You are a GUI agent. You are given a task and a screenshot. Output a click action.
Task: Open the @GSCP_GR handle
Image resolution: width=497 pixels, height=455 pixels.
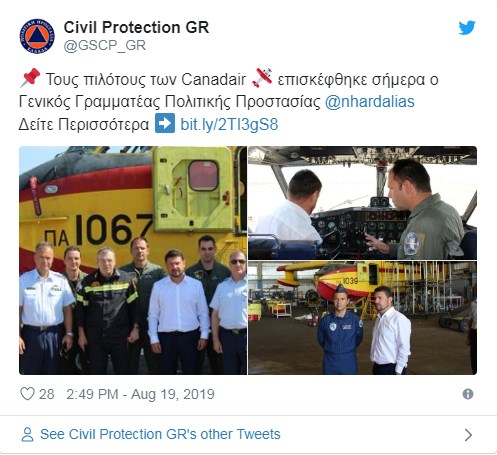coord(105,45)
